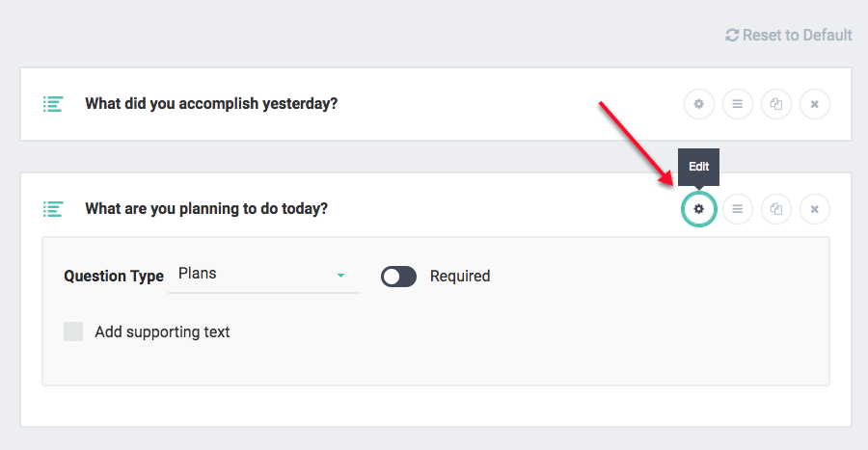Click the list icon beside yesterday's question

click(x=53, y=104)
